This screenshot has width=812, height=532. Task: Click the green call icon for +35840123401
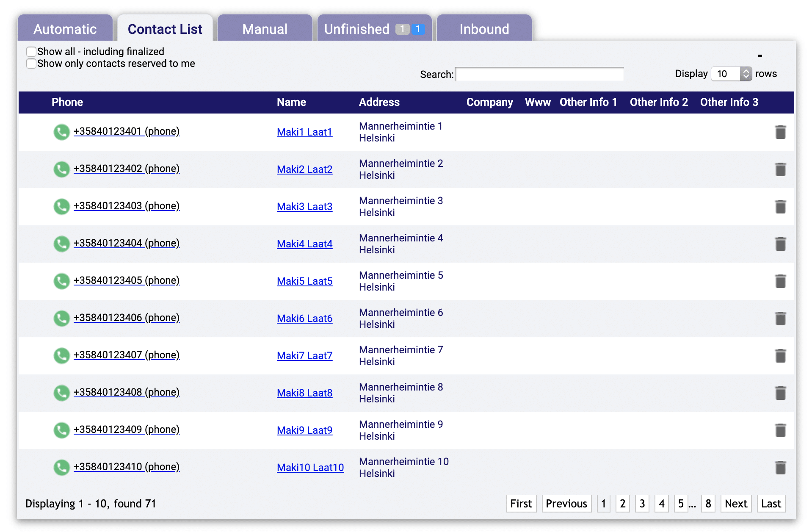pyautogui.click(x=61, y=132)
